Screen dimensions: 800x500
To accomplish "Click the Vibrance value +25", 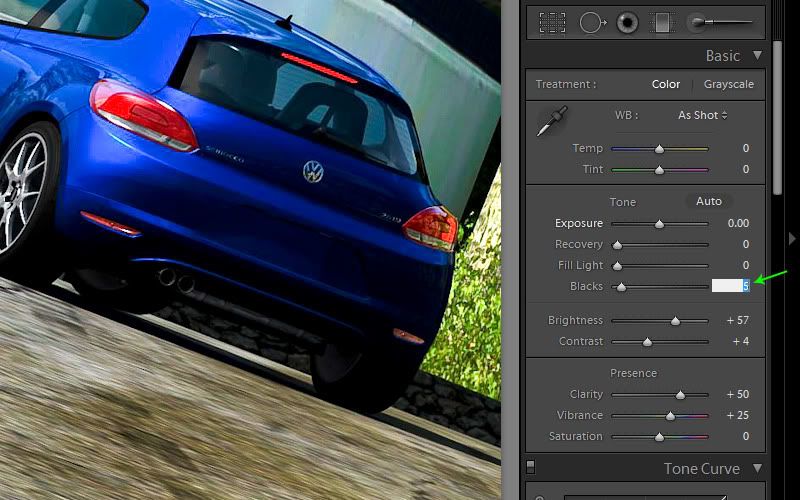I will pos(738,415).
